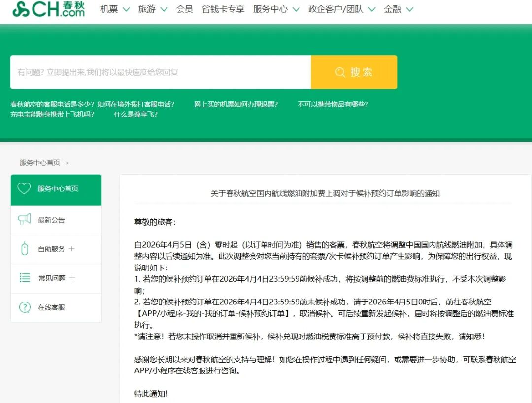
Task: Open 网上买的机票如何办理退票? link
Action: [x=236, y=104]
